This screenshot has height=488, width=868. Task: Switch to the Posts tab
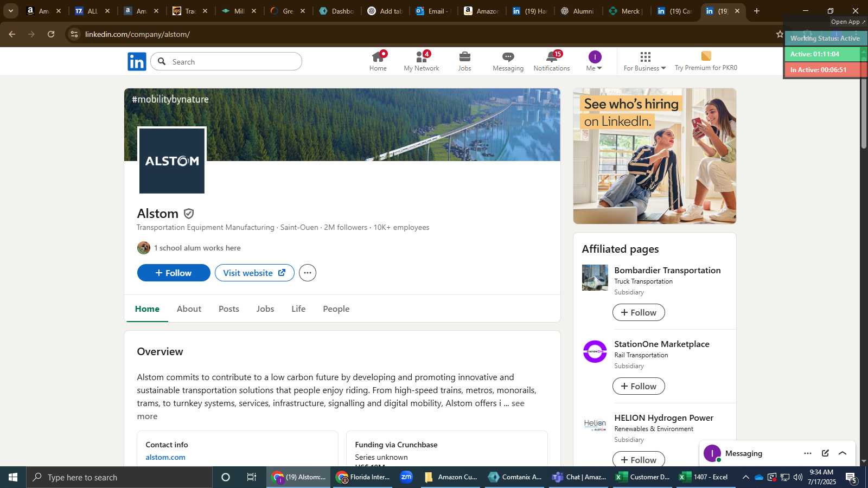click(x=229, y=309)
